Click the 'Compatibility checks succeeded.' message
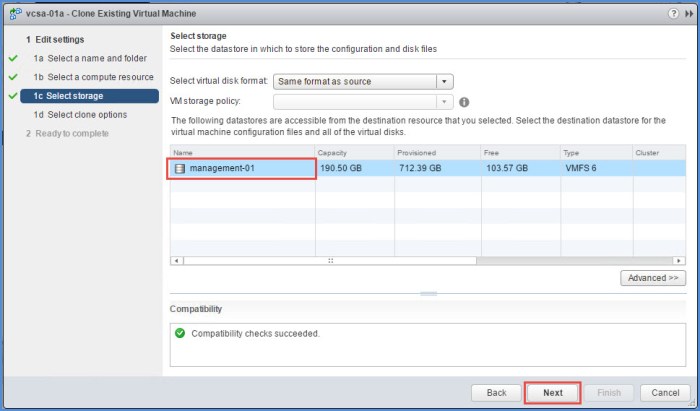This screenshot has height=411, width=700. pos(255,333)
